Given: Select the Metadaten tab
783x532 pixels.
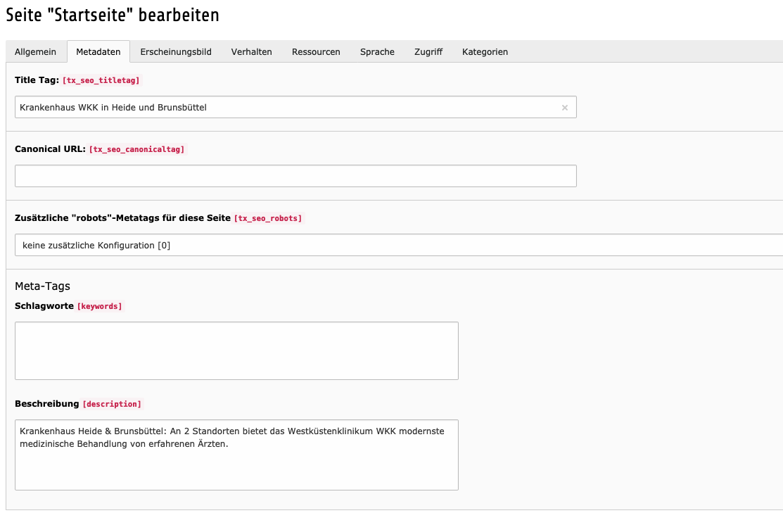Looking at the screenshot, I should point(98,52).
